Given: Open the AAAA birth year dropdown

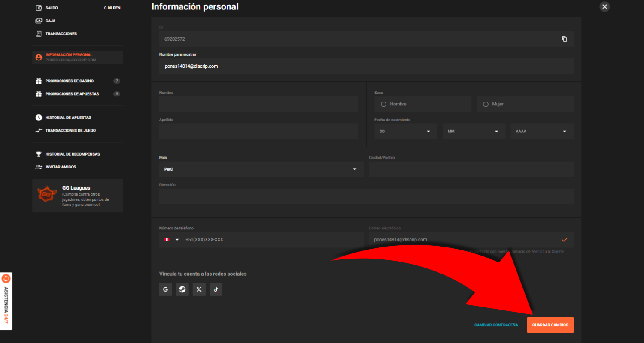Looking at the screenshot, I should coord(542,132).
